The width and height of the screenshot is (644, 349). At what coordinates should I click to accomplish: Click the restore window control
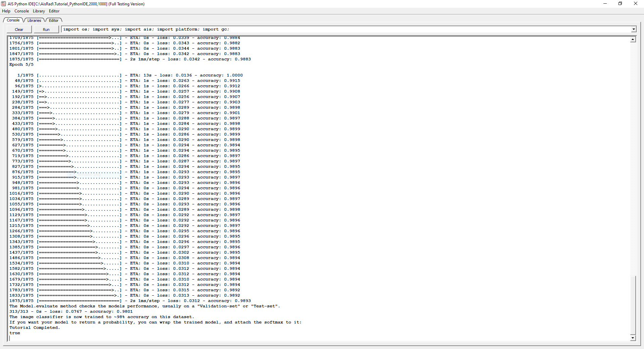click(x=620, y=4)
